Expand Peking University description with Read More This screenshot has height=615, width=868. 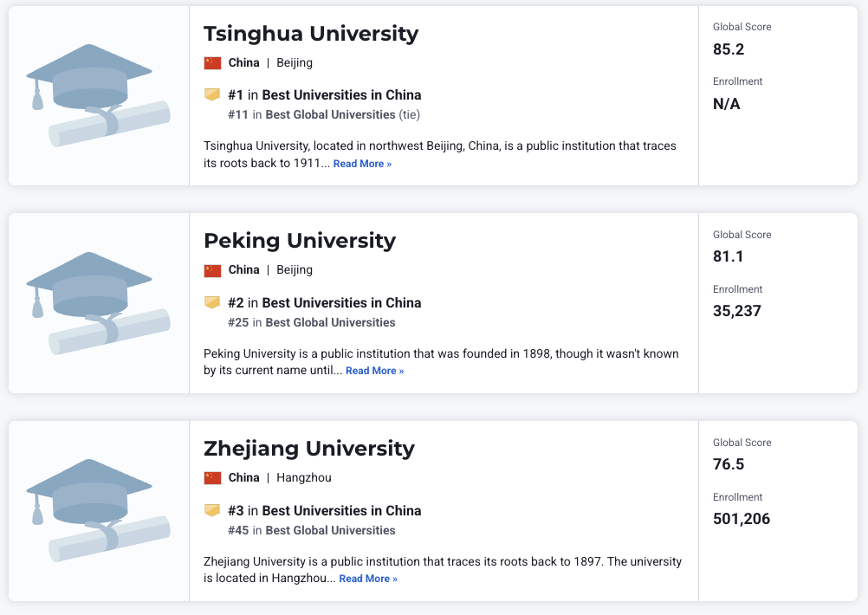click(x=374, y=371)
